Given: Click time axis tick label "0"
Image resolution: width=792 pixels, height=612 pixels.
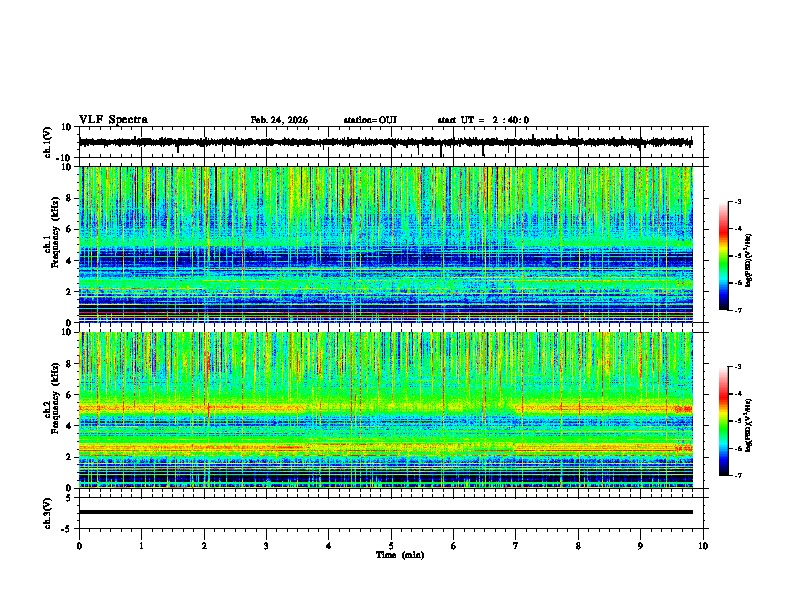Looking at the screenshot, I should pyautogui.click(x=79, y=546).
